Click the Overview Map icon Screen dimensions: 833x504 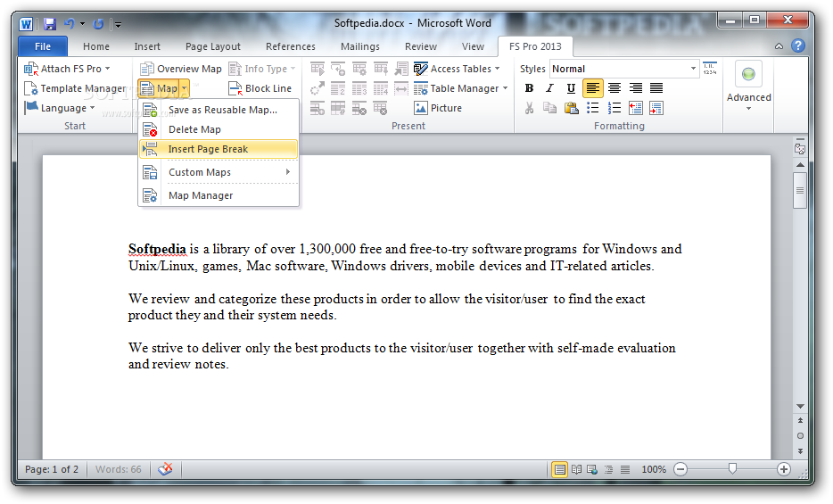tap(147, 69)
